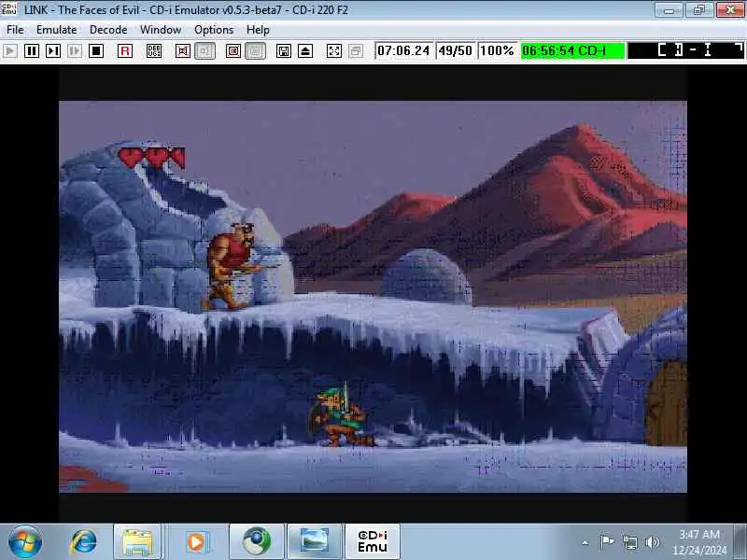Launch Internet Explorer from the taskbar
Viewport: 747px width, 560px height.
click(x=83, y=542)
